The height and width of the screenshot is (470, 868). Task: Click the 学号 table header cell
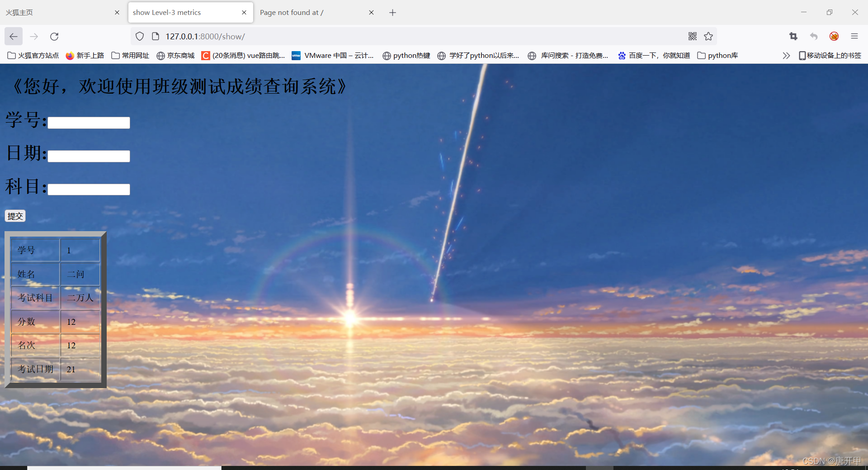point(35,250)
